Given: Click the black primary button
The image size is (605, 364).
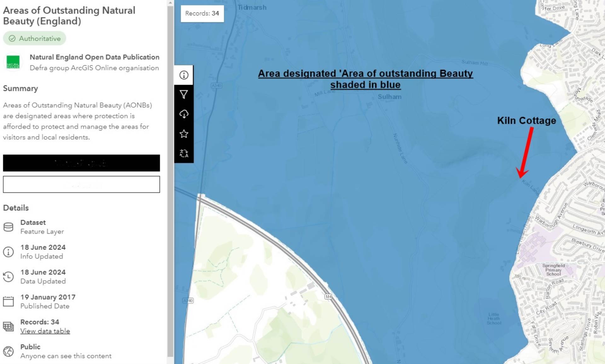Looking at the screenshot, I should 81,163.
